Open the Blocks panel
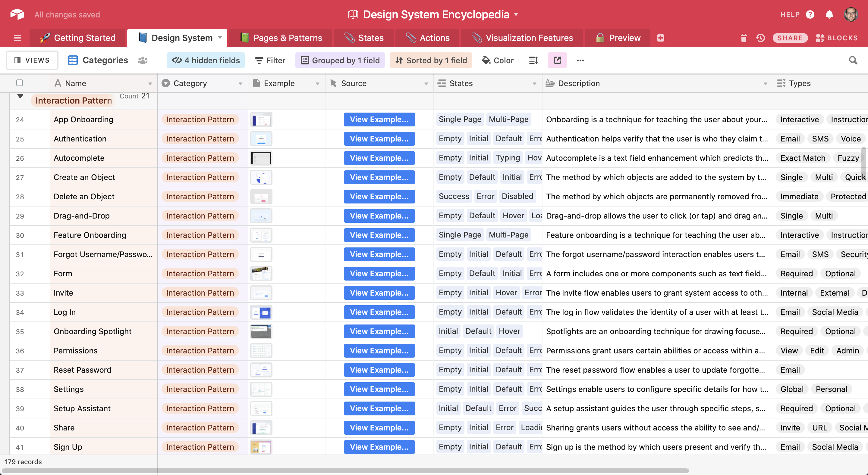 click(x=837, y=38)
